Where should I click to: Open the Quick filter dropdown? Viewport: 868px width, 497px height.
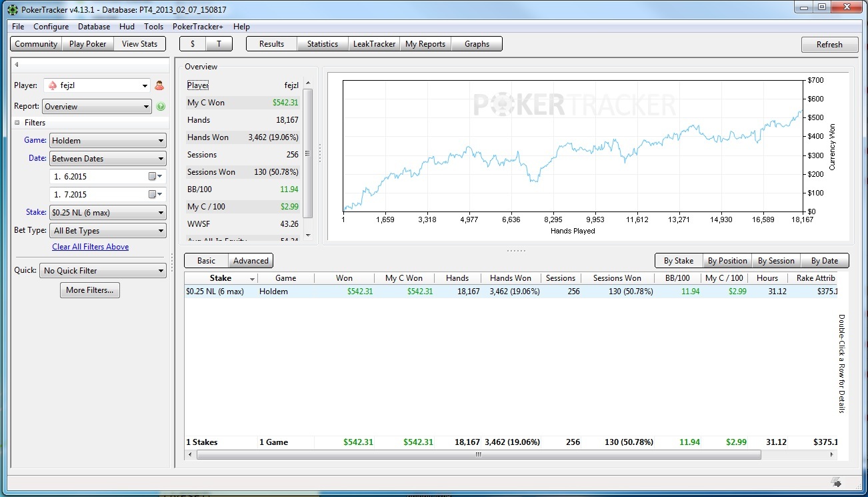[x=103, y=271]
